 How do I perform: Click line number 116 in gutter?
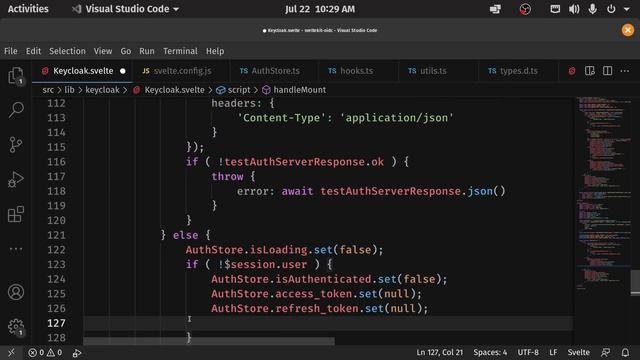[56, 162]
